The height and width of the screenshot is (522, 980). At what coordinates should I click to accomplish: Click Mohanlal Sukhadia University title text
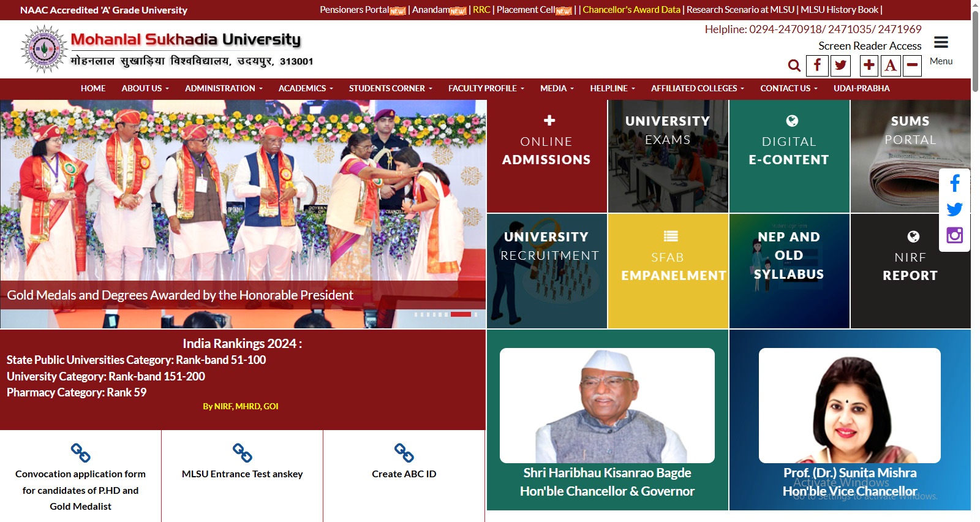(x=186, y=40)
